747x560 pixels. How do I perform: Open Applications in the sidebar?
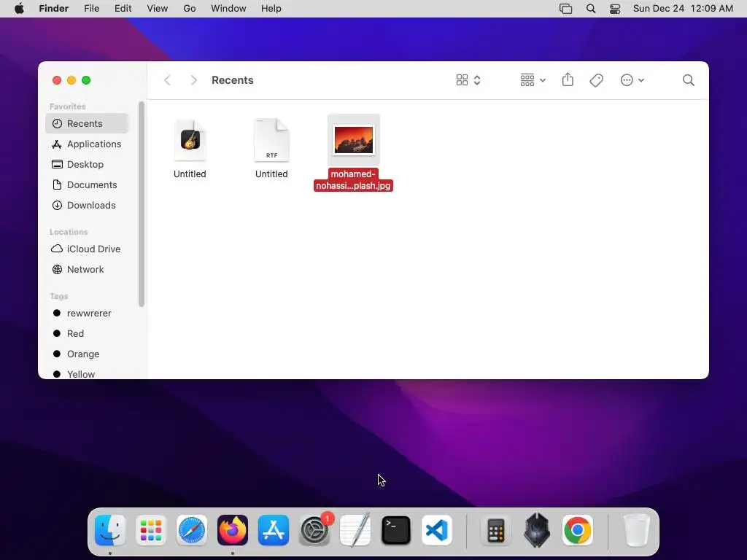(88, 144)
